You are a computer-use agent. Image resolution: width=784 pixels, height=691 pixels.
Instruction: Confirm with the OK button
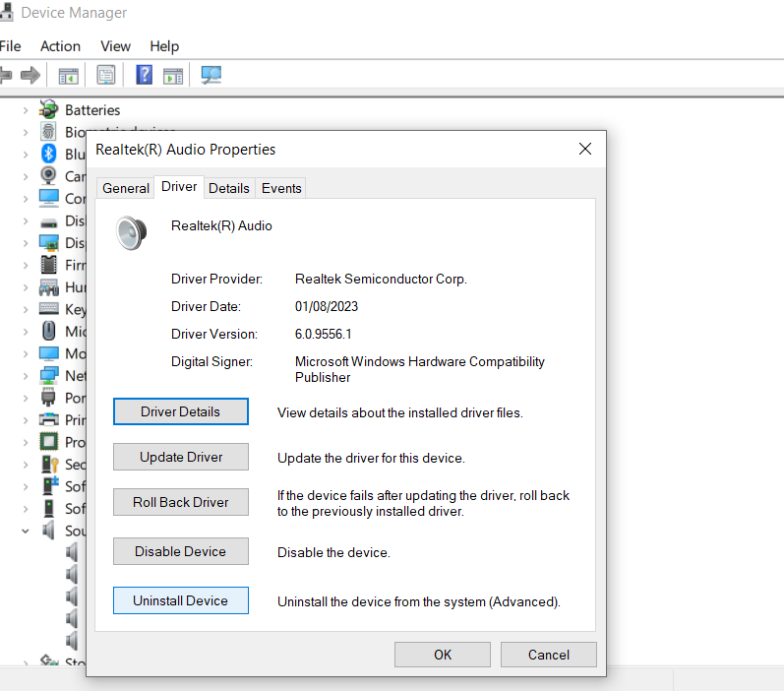tap(443, 655)
